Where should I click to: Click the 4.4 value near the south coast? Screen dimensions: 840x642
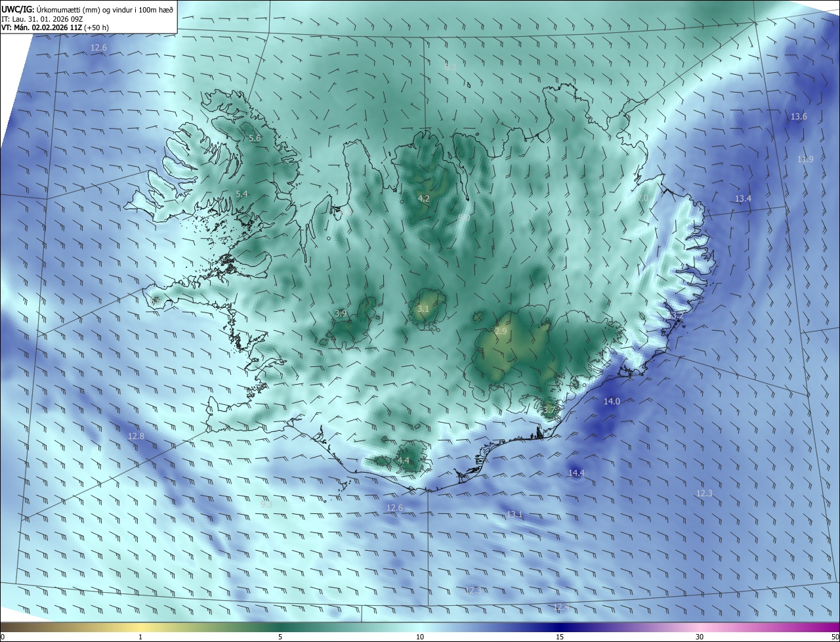point(403,461)
